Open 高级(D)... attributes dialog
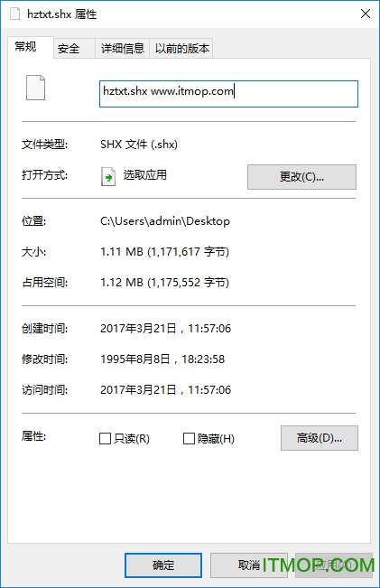The width and height of the screenshot is (380, 588). click(x=320, y=438)
